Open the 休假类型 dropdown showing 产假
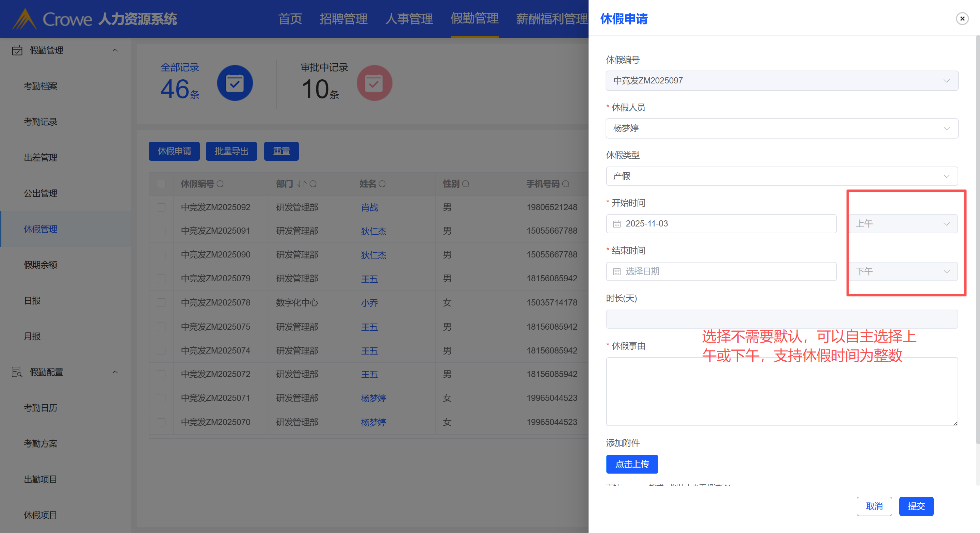 point(782,176)
